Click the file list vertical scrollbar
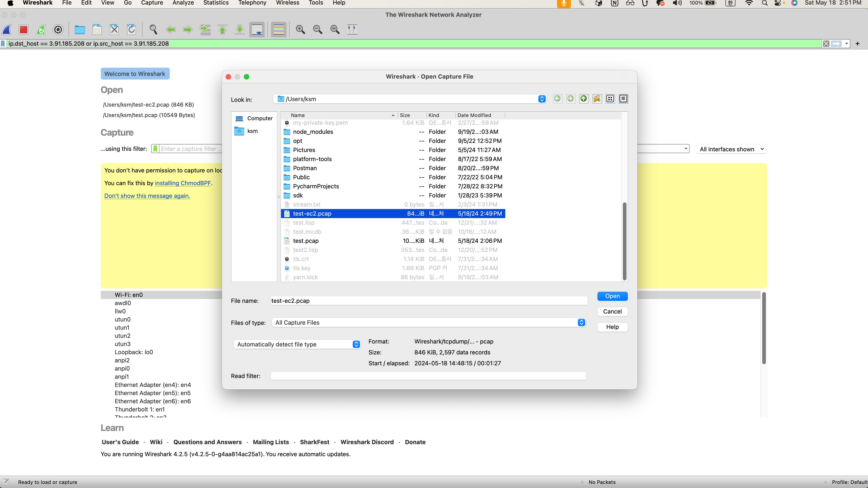 coord(624,241)
